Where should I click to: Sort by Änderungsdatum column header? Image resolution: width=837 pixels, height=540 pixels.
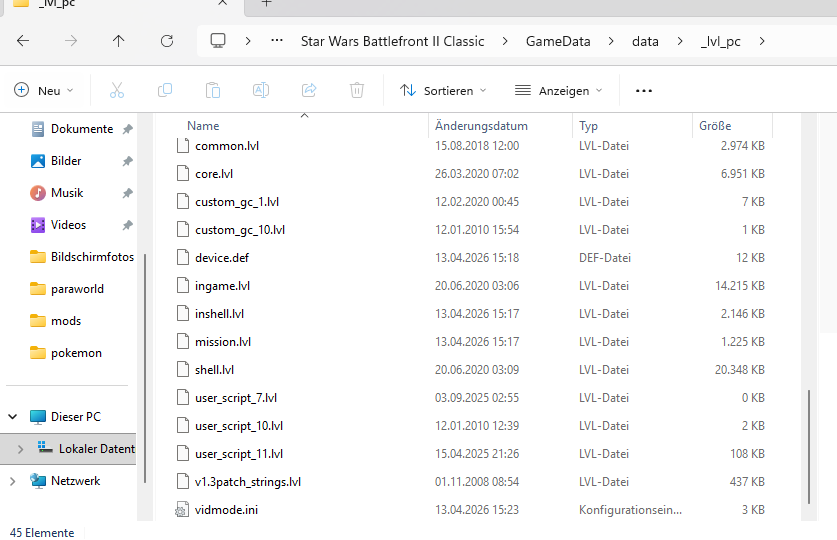481,126
